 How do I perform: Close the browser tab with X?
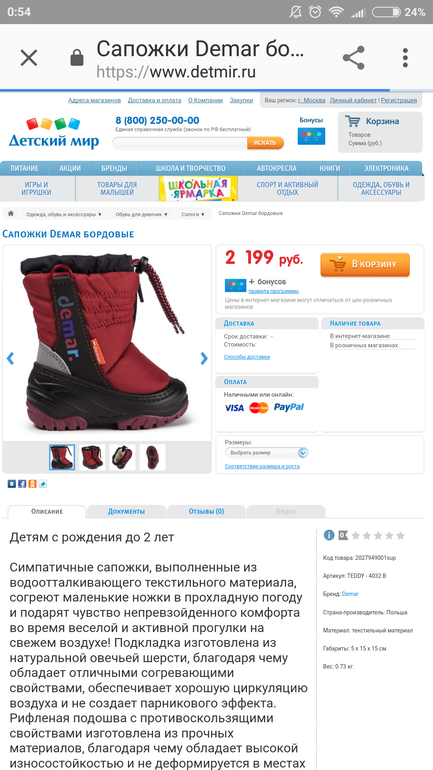(x=28, y=58)
